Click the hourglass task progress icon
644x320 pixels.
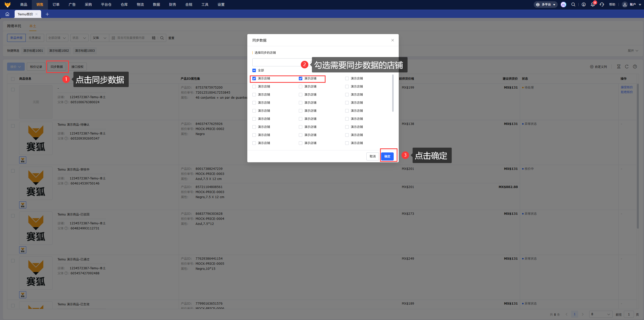pyautogui.click(x=619, y=67)
